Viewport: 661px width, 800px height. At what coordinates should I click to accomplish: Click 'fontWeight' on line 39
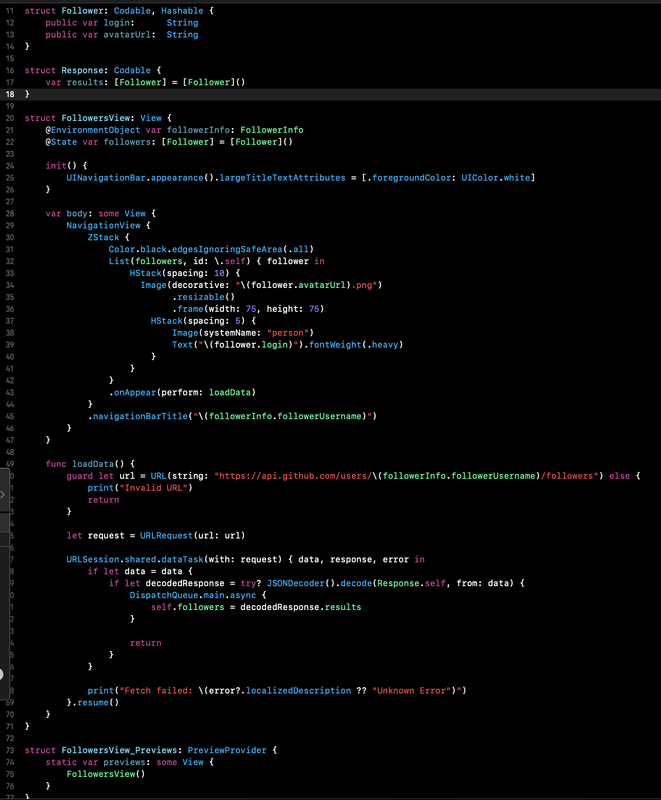tap(335, 345)
